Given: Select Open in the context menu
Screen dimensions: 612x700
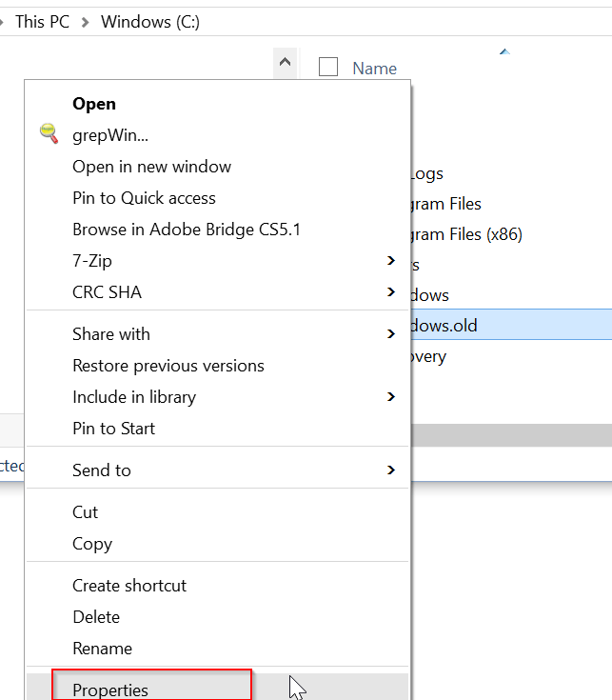Looking at the screenshot, I should tap(94, 104).
